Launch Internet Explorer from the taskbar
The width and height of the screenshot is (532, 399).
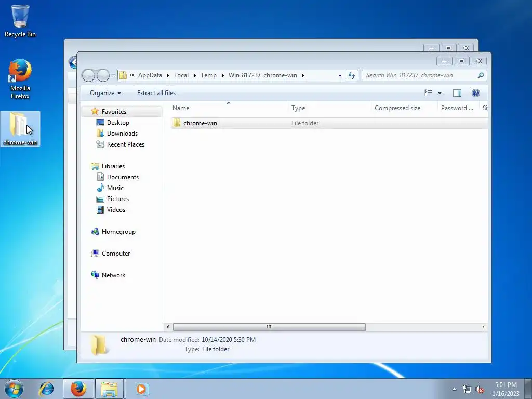46,389
